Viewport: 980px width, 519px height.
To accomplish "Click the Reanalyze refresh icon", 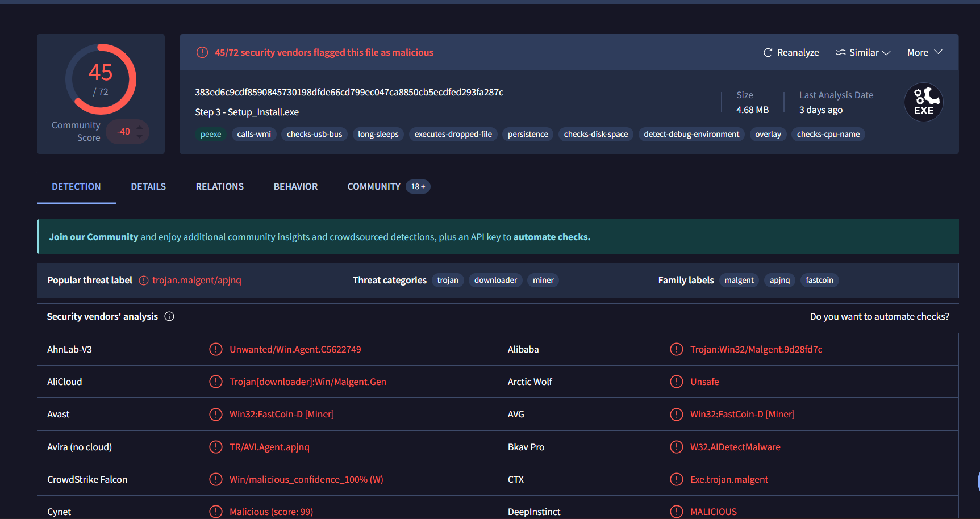I will [x=768, y=52].
